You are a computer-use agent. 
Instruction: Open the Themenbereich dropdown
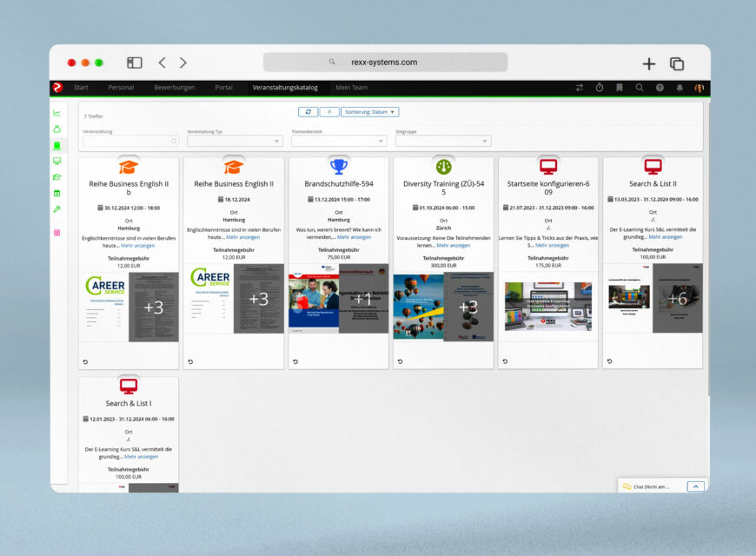point(339,141)
